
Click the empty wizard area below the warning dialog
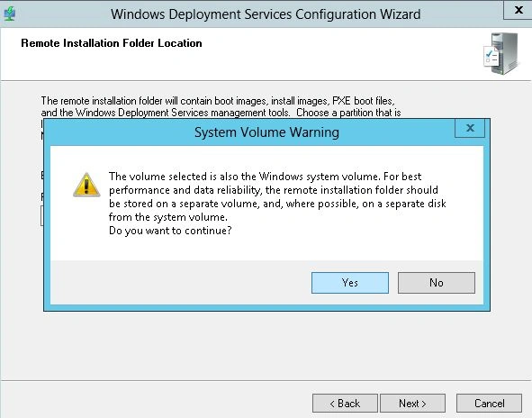(266, 346)
